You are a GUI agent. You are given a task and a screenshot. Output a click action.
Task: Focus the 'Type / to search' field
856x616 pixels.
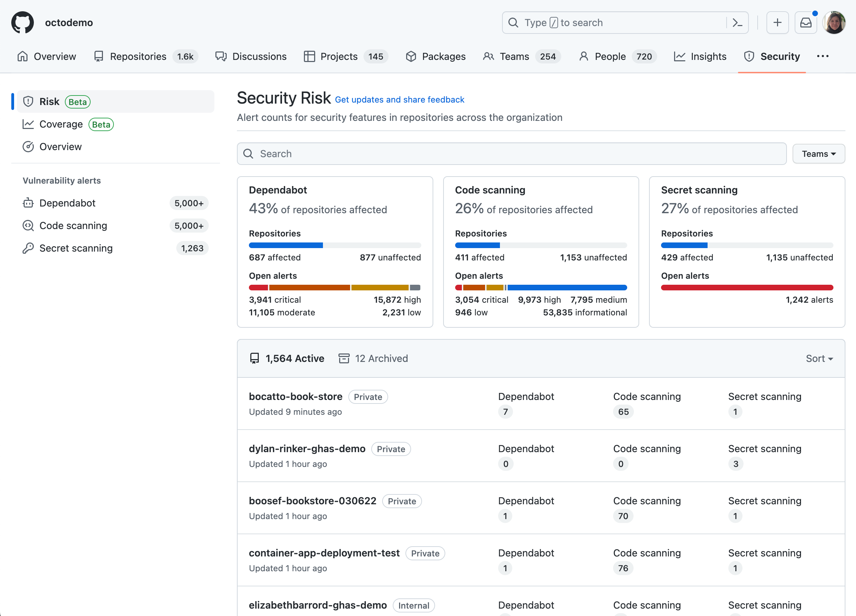click(x=625, y=23)
